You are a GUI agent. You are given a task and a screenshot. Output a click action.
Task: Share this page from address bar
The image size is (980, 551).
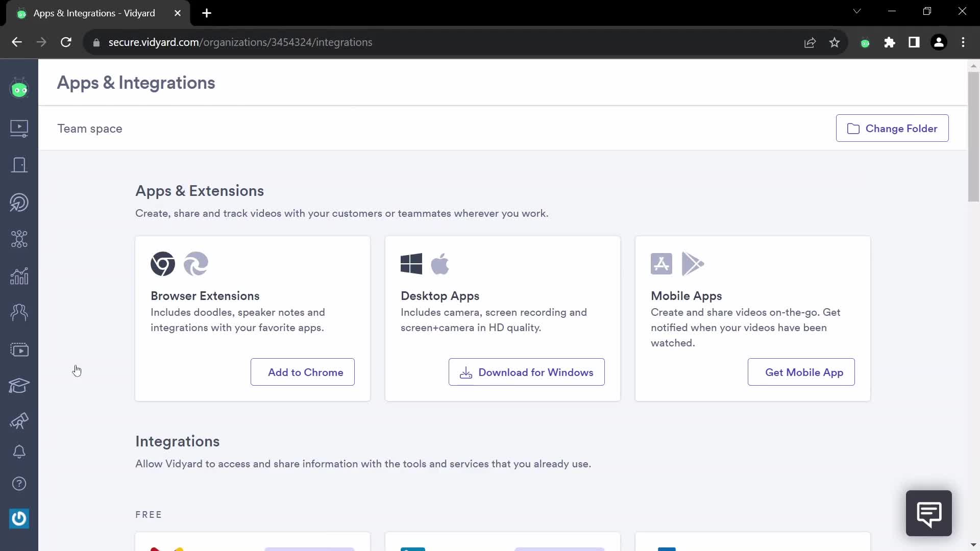pos(810,42)
